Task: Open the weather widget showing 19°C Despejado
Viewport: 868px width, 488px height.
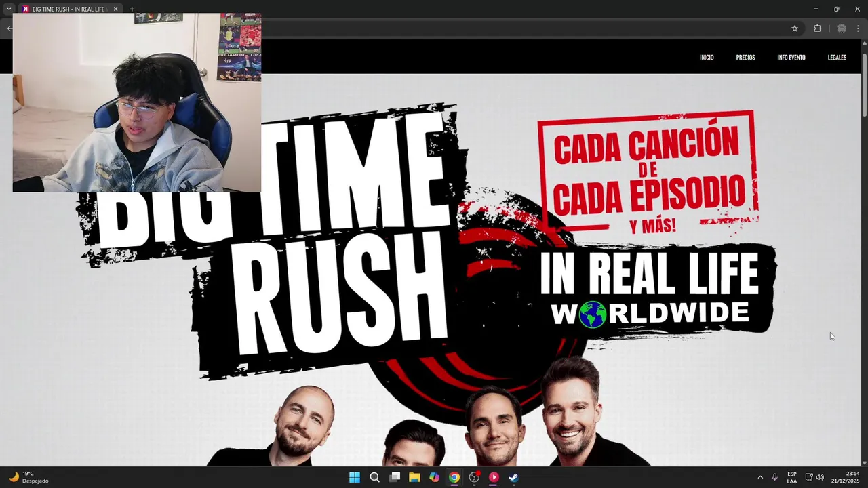Action: tap(28, 477)
